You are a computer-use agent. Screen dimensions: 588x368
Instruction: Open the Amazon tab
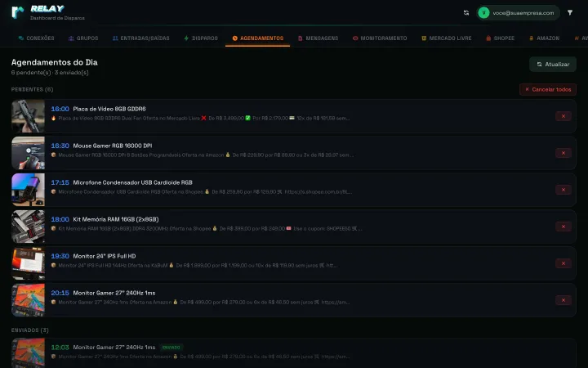pyautogui.click(x=544, y=38)
